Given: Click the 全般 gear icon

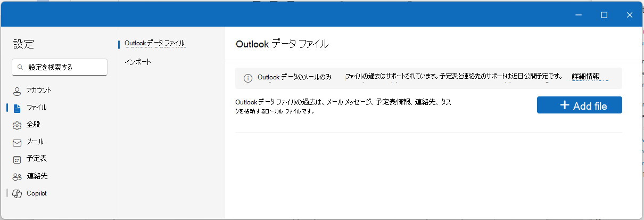Looking at the screenshot, I should pyautogui.click(x=17, y=125).
